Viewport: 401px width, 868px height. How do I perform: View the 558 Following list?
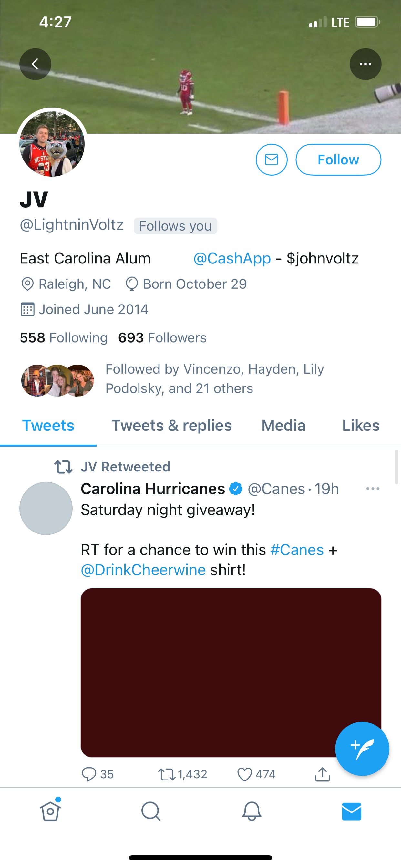64,338
